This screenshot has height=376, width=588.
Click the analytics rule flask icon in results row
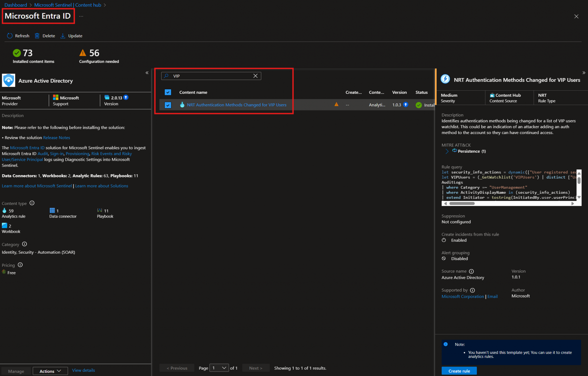pos(182,105)
